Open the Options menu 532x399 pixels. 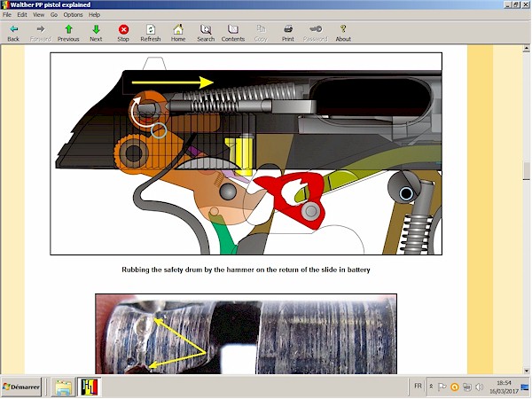click(73, 14)
